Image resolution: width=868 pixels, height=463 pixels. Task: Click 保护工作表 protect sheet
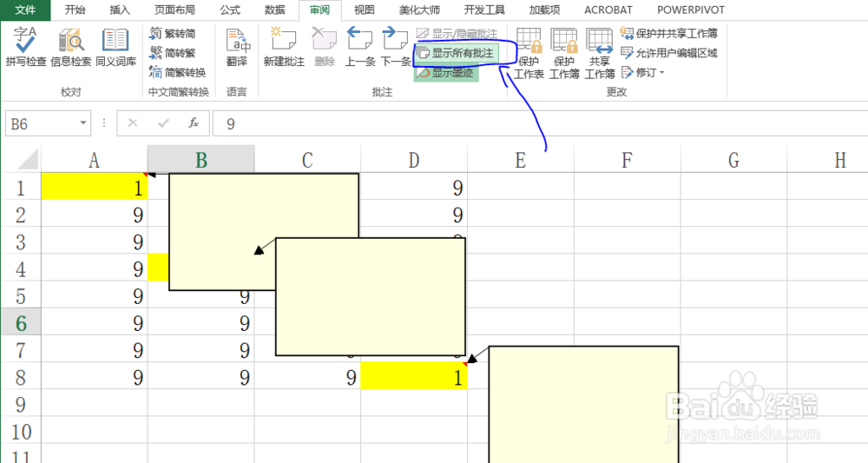coord(529,54)
